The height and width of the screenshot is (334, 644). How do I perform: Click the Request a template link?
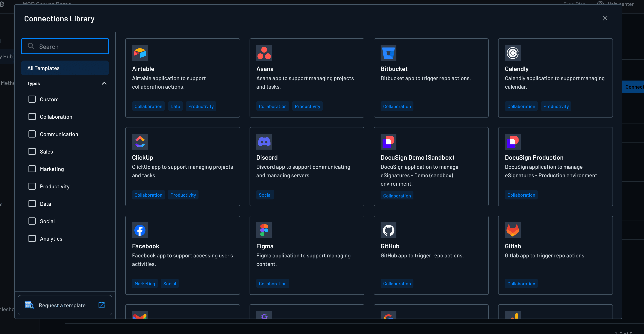coord(65,305)
